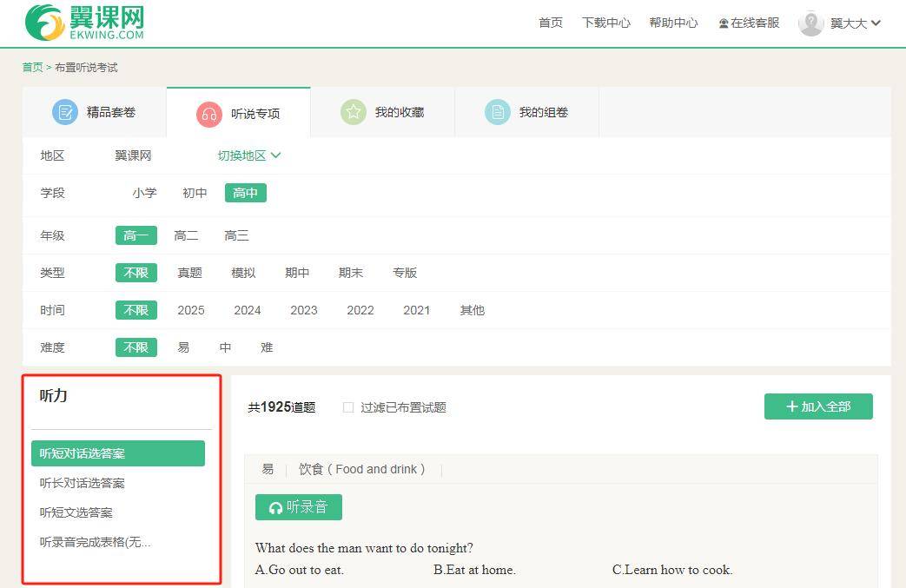Click the 加入全部 button
This screenshot has width=906, height=588.
tap(818, 406)
